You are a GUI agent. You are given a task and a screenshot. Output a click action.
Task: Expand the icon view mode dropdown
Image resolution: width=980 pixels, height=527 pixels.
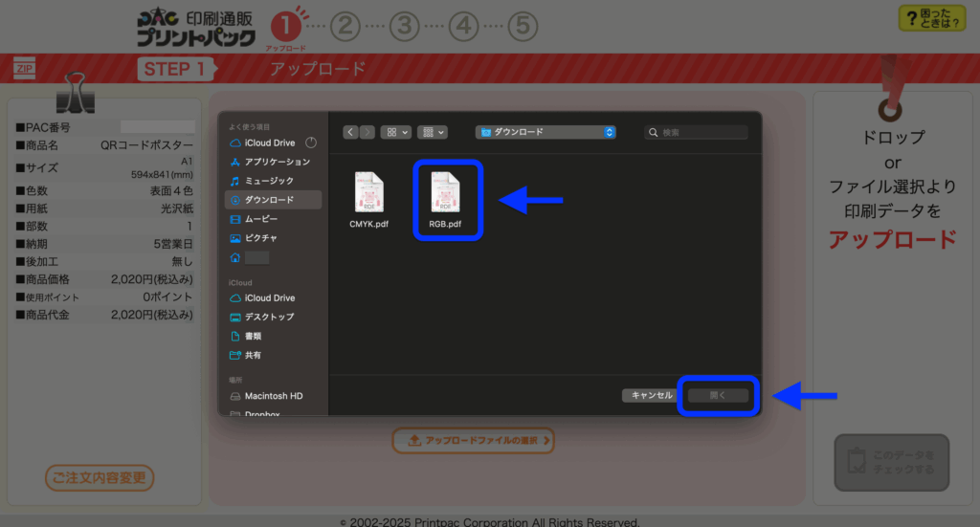coord(395,132)
